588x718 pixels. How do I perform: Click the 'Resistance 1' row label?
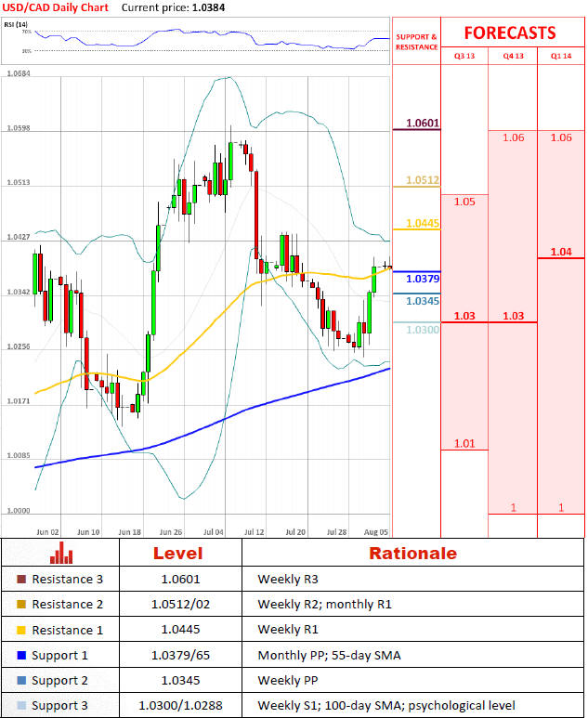67,630
